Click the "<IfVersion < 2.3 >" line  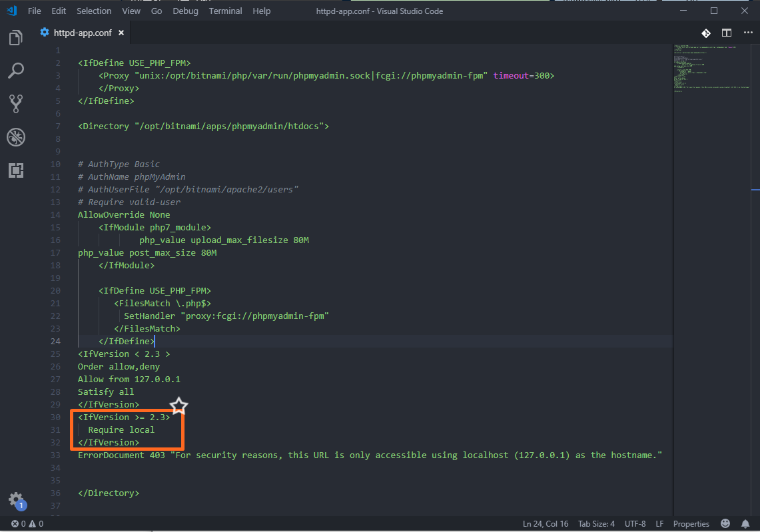point(124,354)
